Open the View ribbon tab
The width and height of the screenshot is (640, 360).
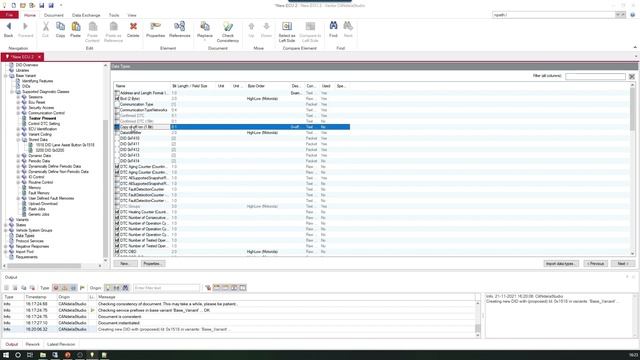[x=132, y=15]
